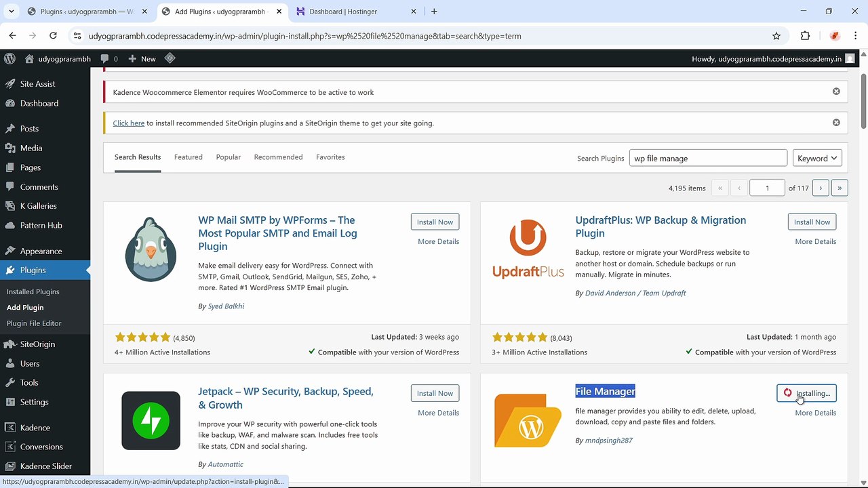Switch to the first Plugins browser tab
Viewport: 868px width, 488px height.
tap(88, 12)
